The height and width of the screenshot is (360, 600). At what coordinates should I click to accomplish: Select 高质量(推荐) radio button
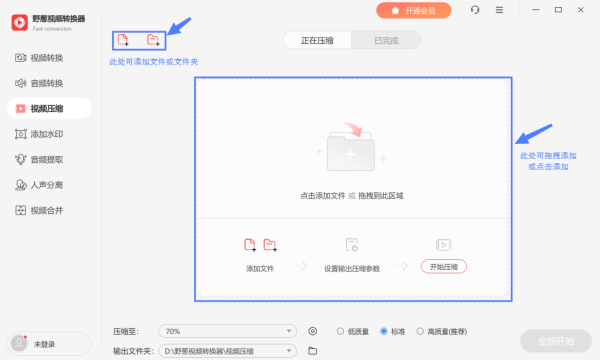pyautogui.click(x=420, y=331)
